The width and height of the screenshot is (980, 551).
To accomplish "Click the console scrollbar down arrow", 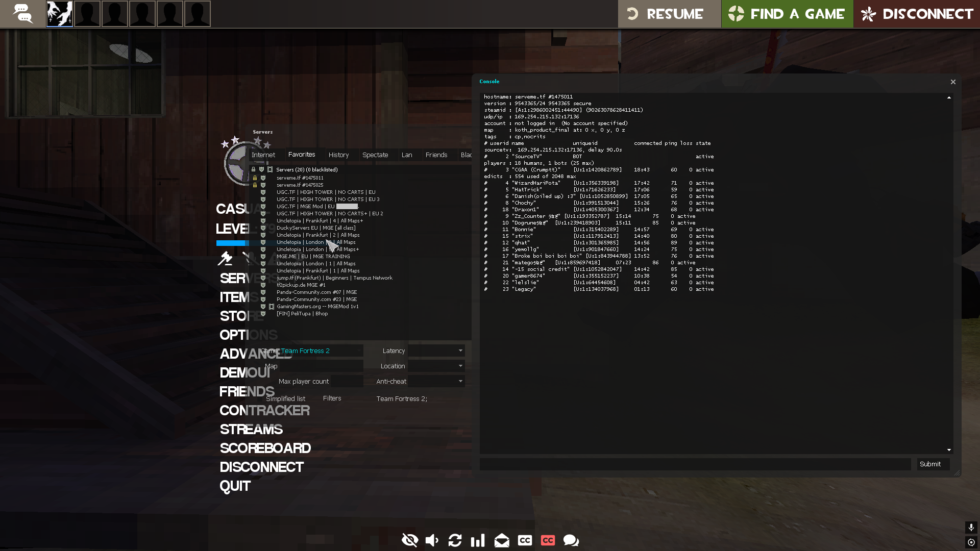I will pyautogui.click(x=949, y=450).
